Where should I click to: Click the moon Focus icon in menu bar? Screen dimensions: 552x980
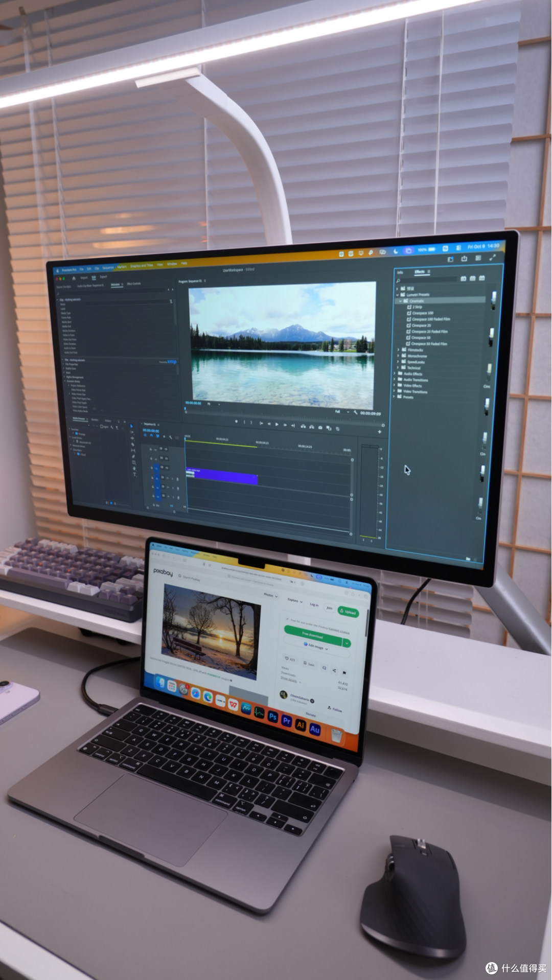(395, 251)
